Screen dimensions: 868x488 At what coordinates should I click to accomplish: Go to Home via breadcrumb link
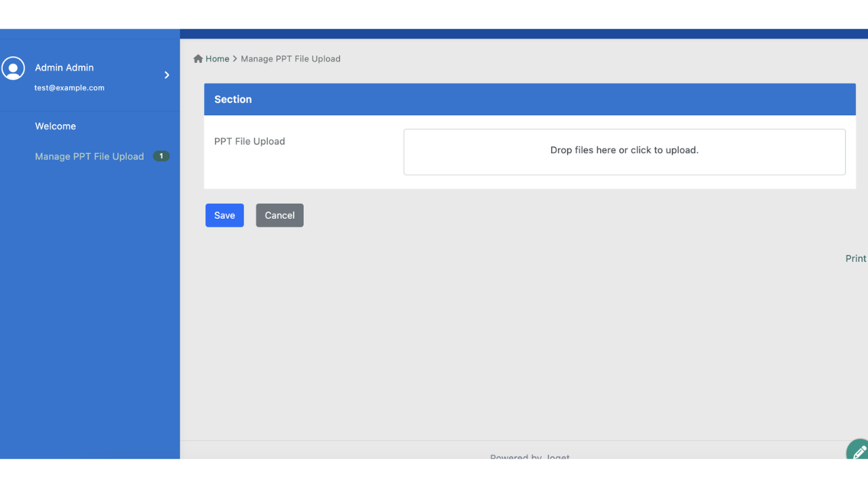coord(217,59)
